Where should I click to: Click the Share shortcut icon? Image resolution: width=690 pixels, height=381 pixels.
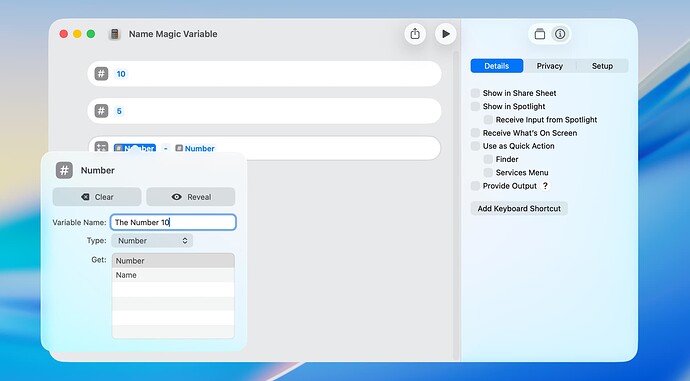click(415, 34)
